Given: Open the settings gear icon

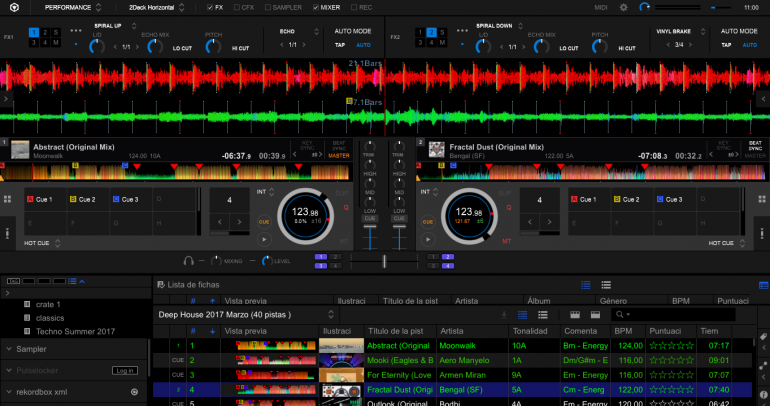Looking at the screenshot, I should click(x=624, y=7).
